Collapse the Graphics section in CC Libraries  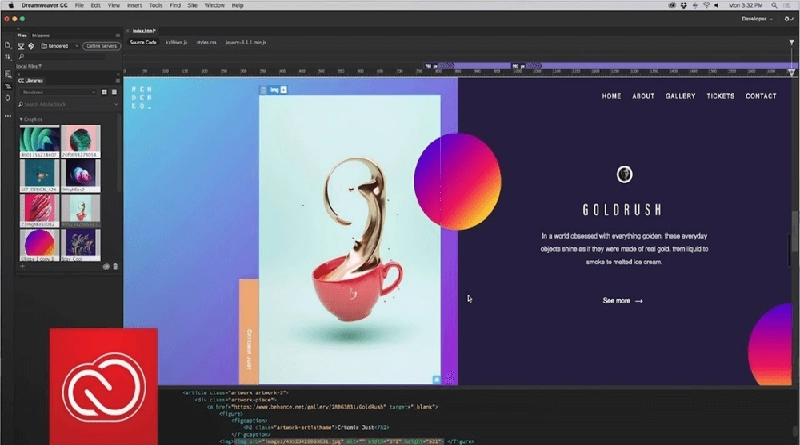tap(21, 118)
